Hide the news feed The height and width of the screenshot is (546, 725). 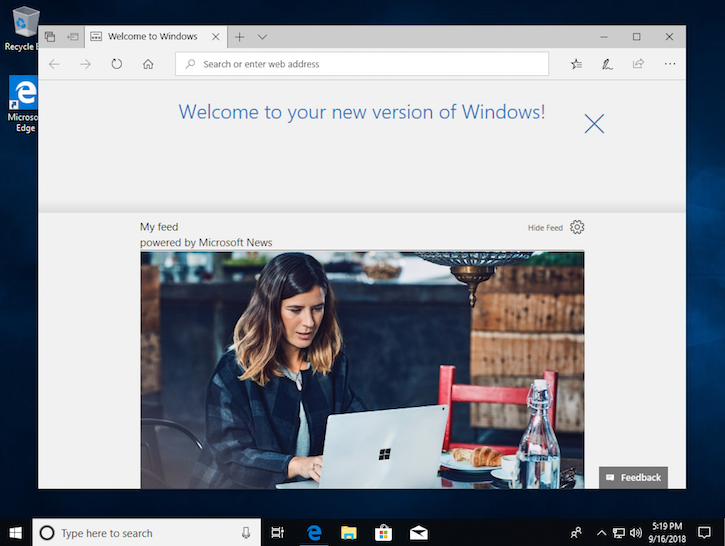coord(545,228)
